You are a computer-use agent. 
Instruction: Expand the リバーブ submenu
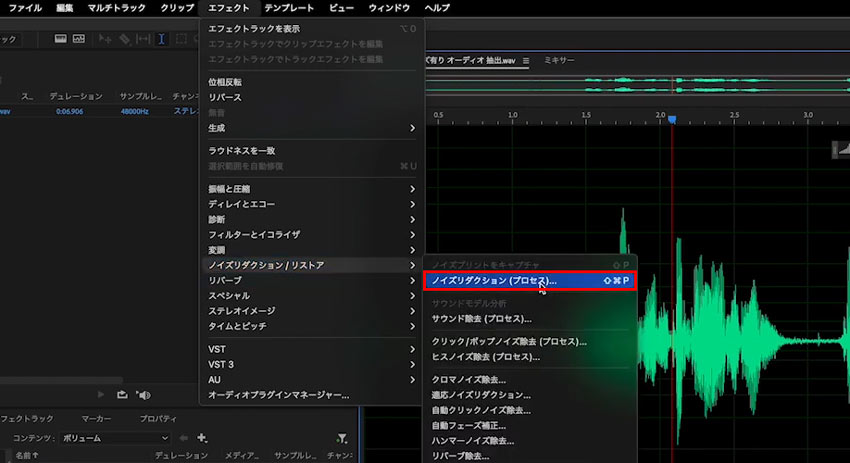click(311, 280)
